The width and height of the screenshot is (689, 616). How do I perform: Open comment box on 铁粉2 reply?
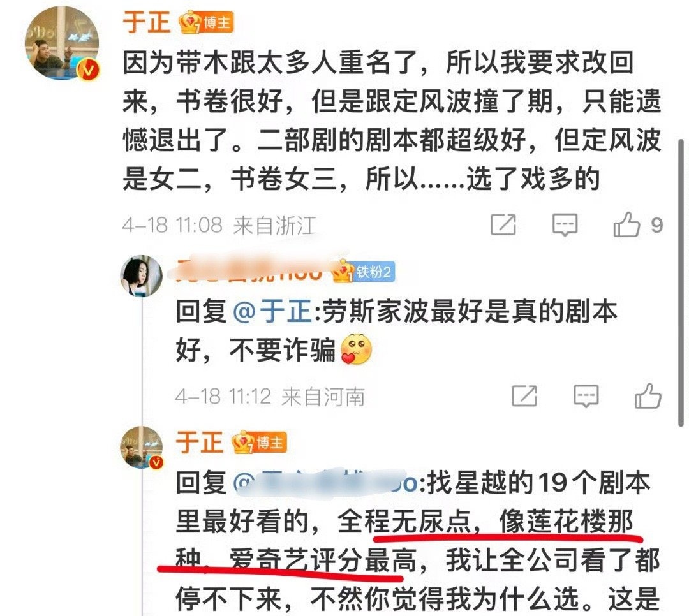click(586, 396)
